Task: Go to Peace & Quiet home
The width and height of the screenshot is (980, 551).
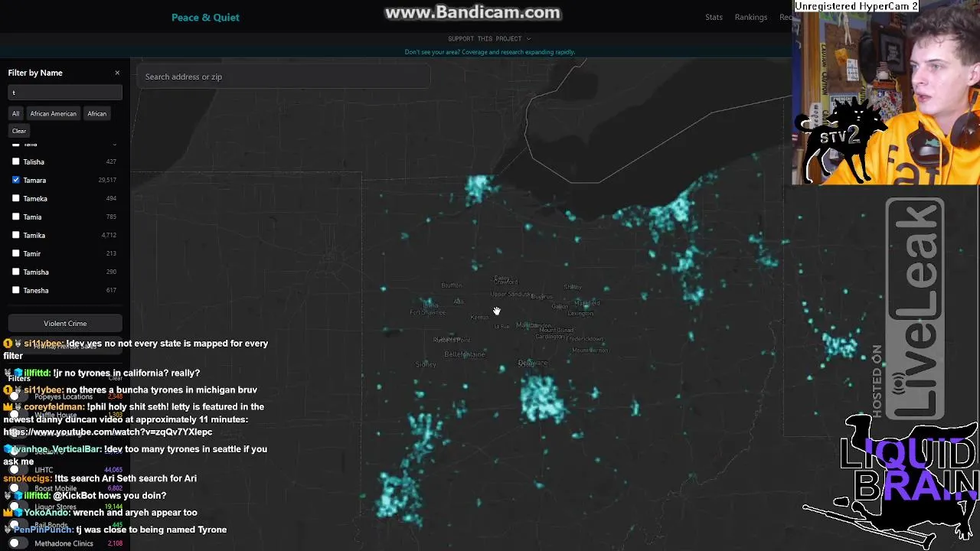Action: [x=205, y=17]
